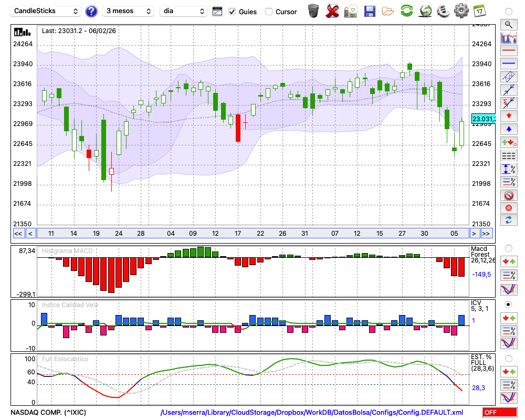
Task: Click the main chart lines-percent tool
Action: tap(509, 182)
